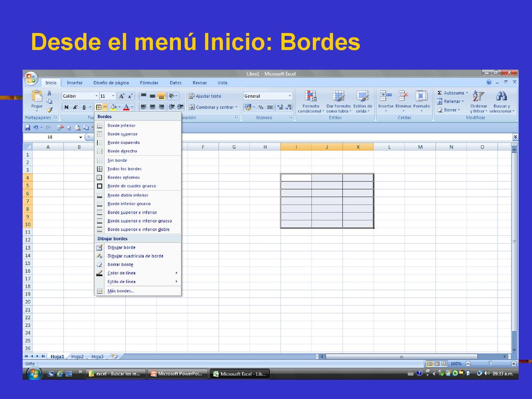532x399 pixels.
Task: Open the Insertar ribbon tab
Action: click(75, 83)
